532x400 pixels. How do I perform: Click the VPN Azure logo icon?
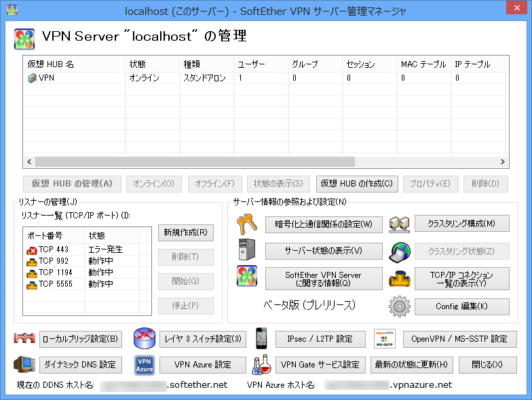tap(144, 365)
